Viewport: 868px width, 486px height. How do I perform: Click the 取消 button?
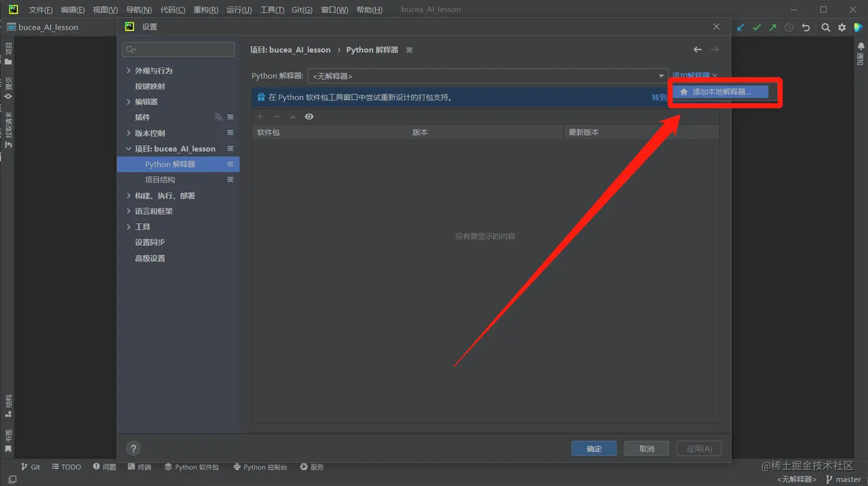point(646,449)
